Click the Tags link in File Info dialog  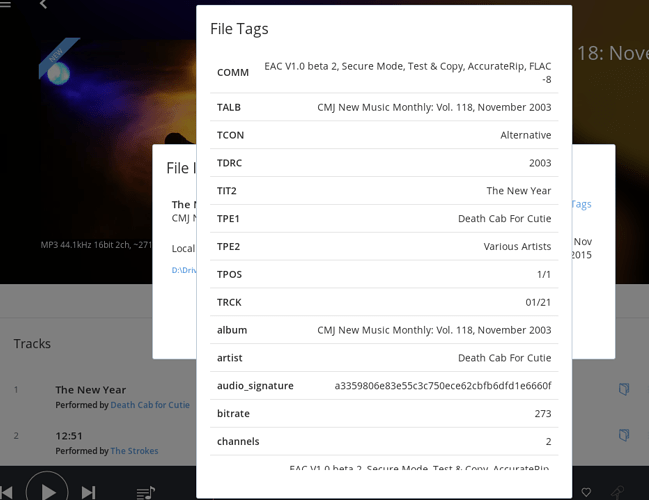tap(582, 204)
